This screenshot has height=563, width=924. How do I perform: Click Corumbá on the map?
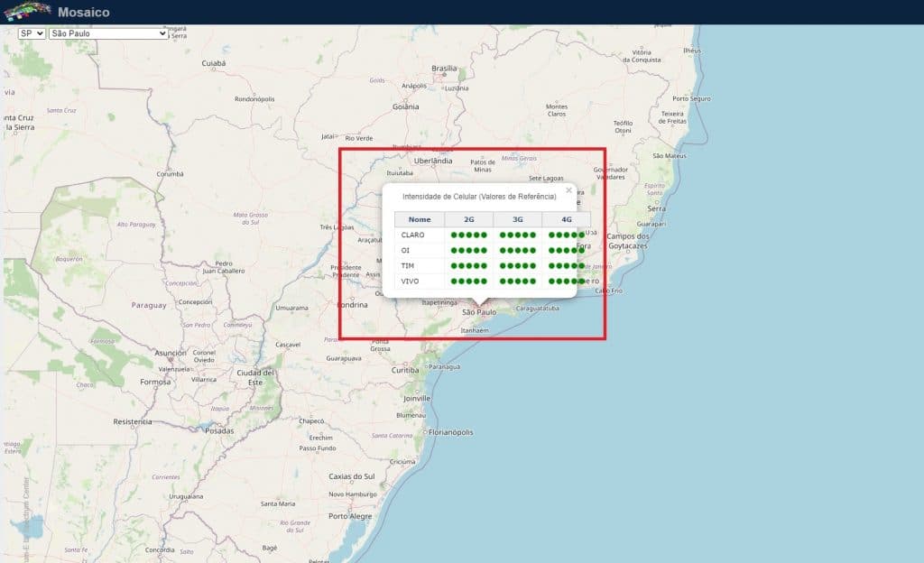pos(170,174)
